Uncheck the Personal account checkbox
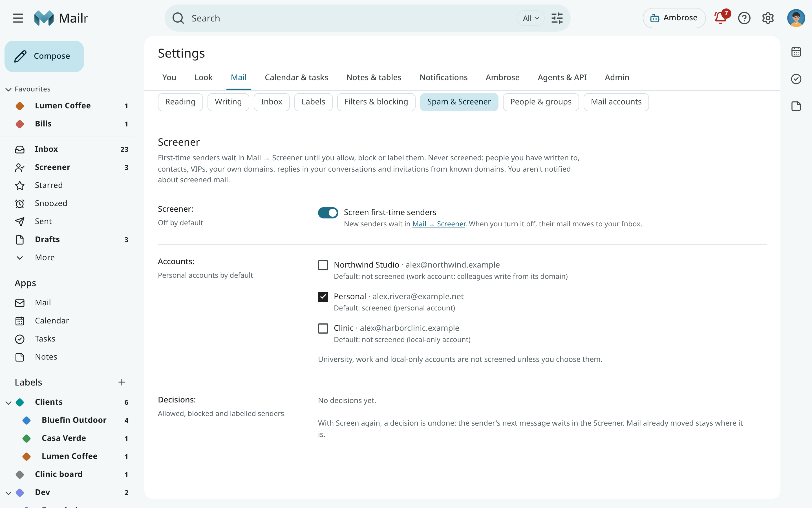Screen dimensions: 812x508 coord(323,297)
